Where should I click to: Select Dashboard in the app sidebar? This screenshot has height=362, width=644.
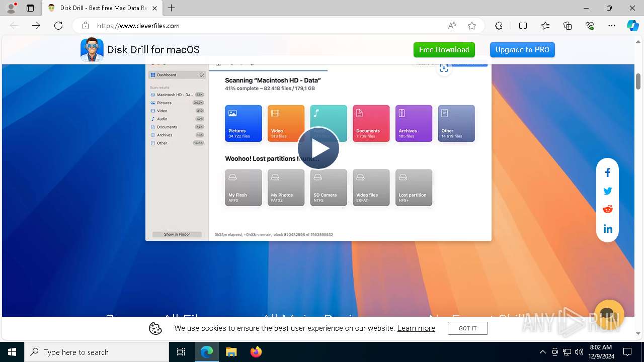177,75
